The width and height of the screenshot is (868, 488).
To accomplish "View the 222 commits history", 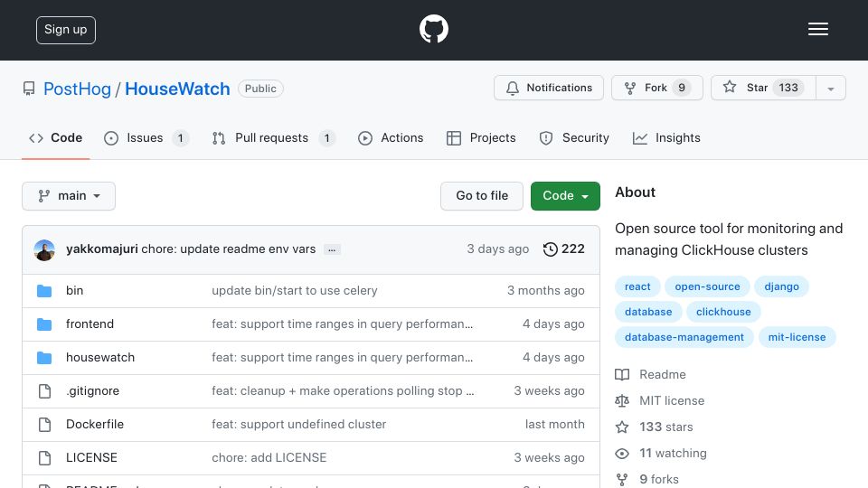I will click(x=563, y=249).
